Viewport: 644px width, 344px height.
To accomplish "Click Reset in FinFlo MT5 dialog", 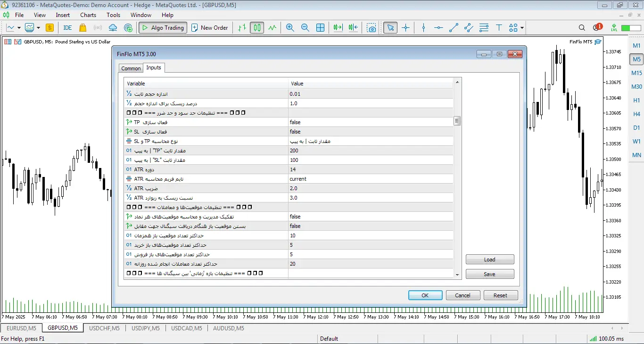I will (x=501, y=295).
